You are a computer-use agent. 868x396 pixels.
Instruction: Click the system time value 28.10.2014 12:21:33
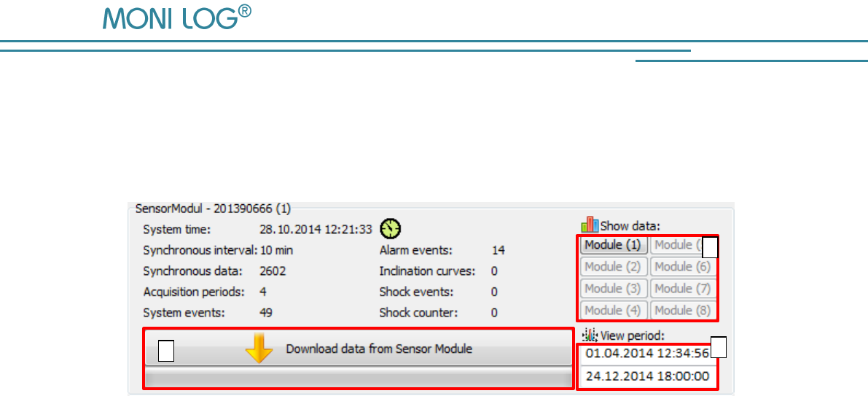coord(316,229)
